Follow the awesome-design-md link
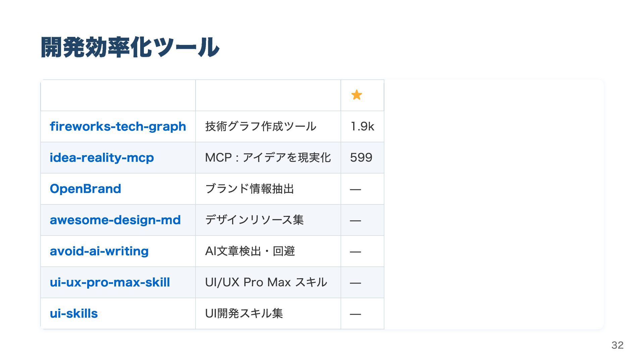The height and width of the screenshot is (362, 644). point(115,220)
